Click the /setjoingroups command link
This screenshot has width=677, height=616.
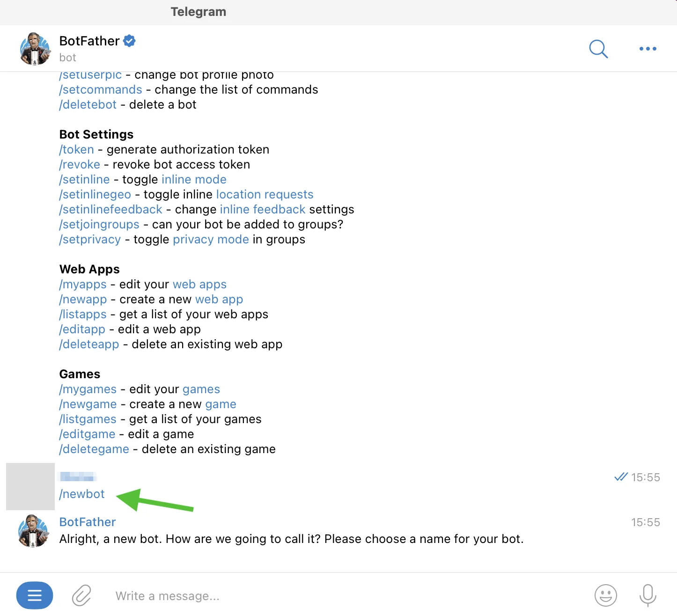pos(99,224)
